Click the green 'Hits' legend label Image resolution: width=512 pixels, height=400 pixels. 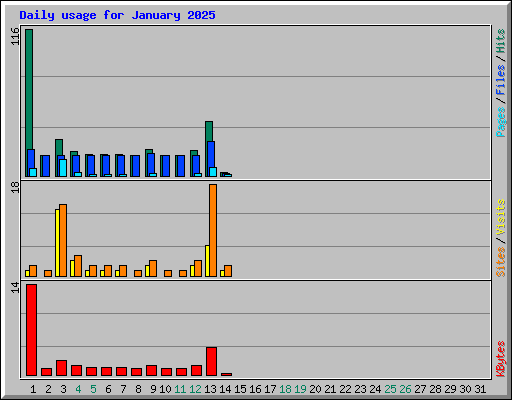tap(501, 41)
